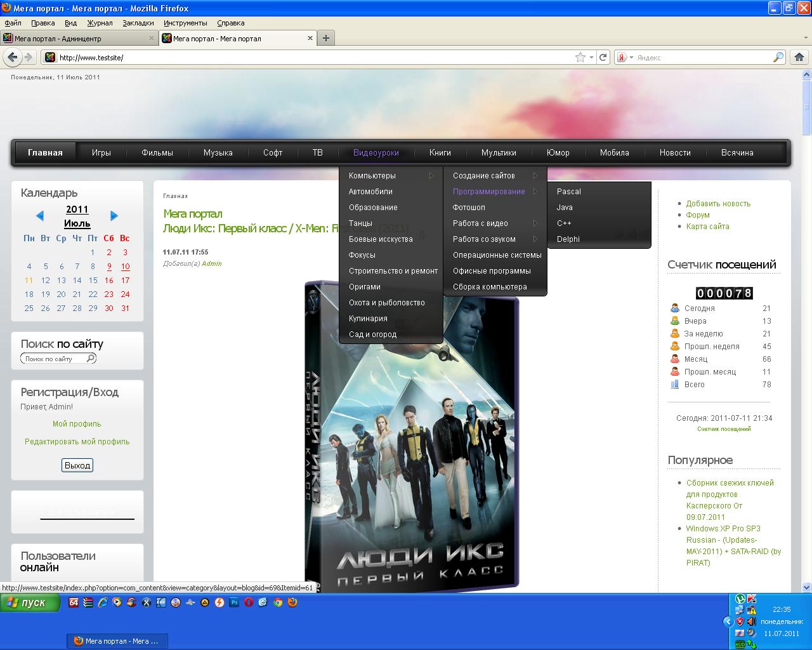Image resolution: width=812 pixels, height=650 pixels.
Task: Click the volume speaker tray icon
Action: click(752, 621)
